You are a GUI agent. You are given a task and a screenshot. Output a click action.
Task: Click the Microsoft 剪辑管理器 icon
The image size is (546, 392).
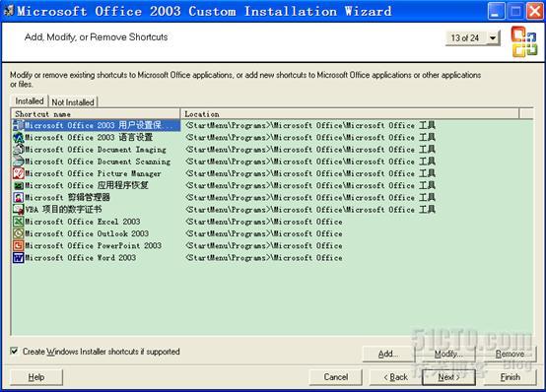coord(18,198)
